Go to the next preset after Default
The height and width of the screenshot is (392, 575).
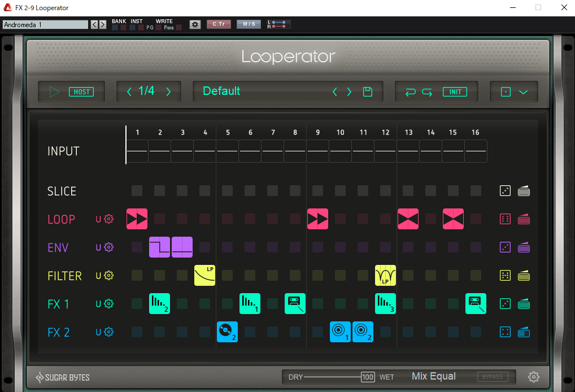pos(349,92)
